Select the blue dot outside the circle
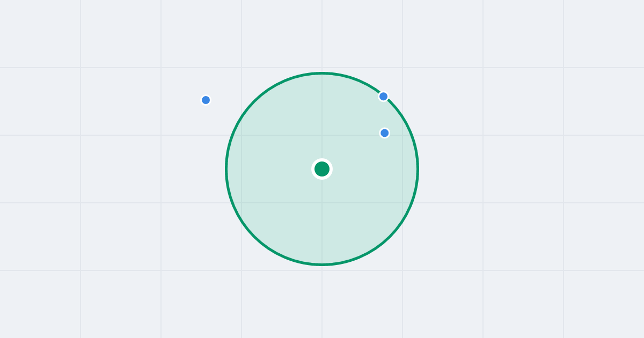 [206, 100]
